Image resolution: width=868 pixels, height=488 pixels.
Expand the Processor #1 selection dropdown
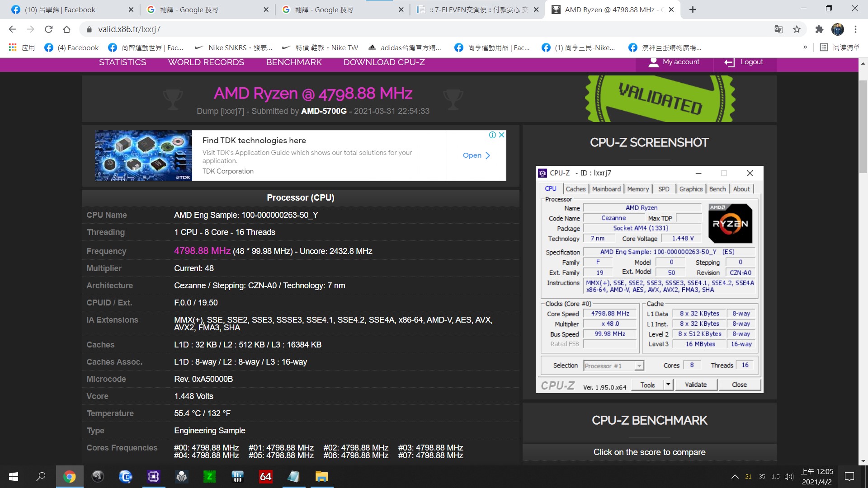[639, 366]
